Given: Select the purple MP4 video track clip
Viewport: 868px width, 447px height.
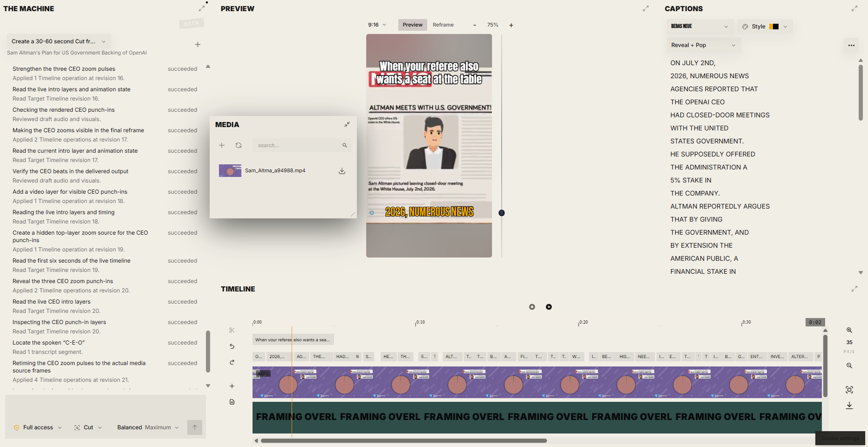Looking at the screenshot, I should pyautogui.click(x=537, y=382).
